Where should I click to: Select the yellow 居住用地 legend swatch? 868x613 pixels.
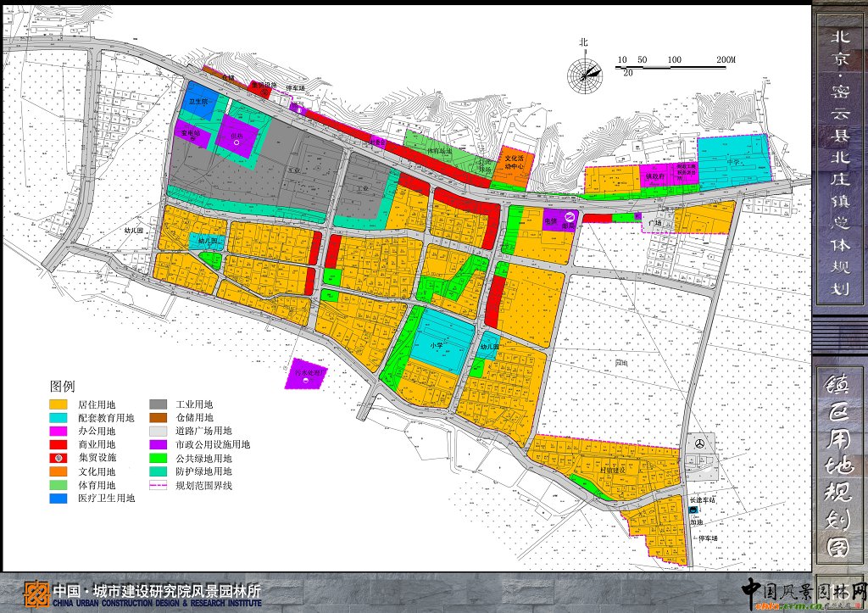[58, 404]
